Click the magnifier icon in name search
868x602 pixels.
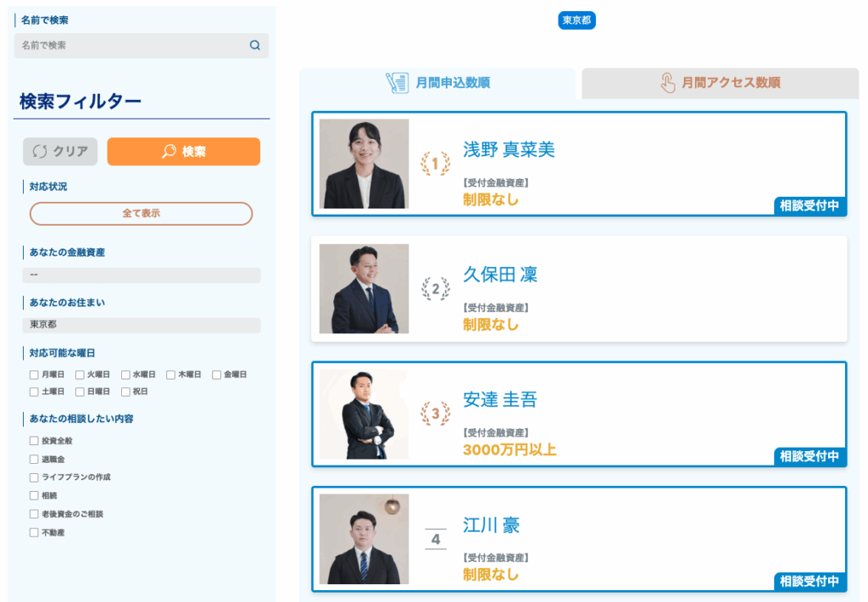point(254,46)
